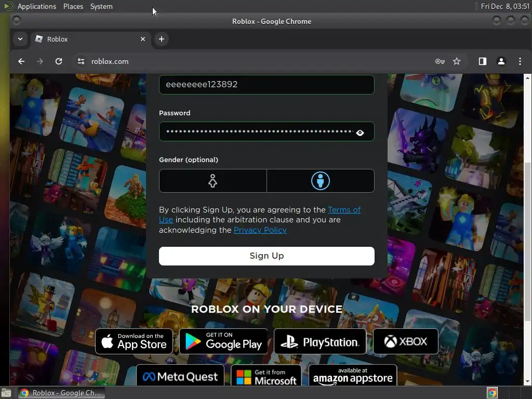Select Roblox Chrome window in taskbar
This screenshot has height=399, width=532.
[x=61, y=393]
